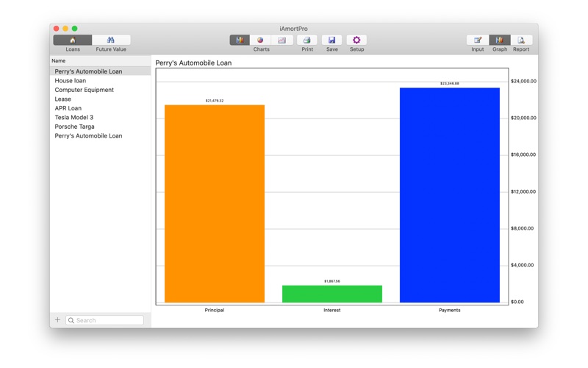Select Computer Equipment in the list
588x368 pixels.
(101, 90)
